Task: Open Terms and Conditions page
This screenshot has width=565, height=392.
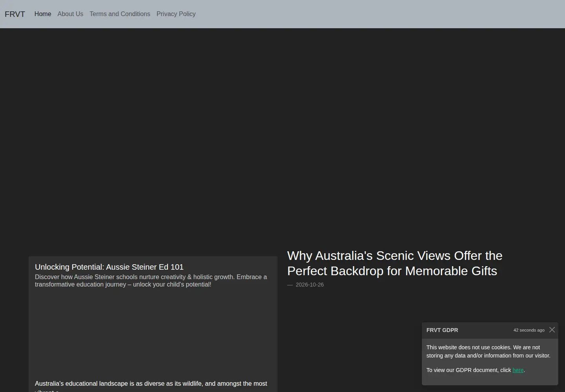Action: 120,14
